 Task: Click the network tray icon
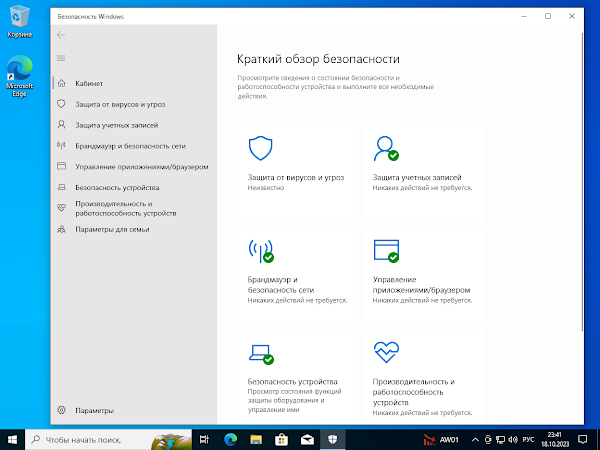(500, 440)
